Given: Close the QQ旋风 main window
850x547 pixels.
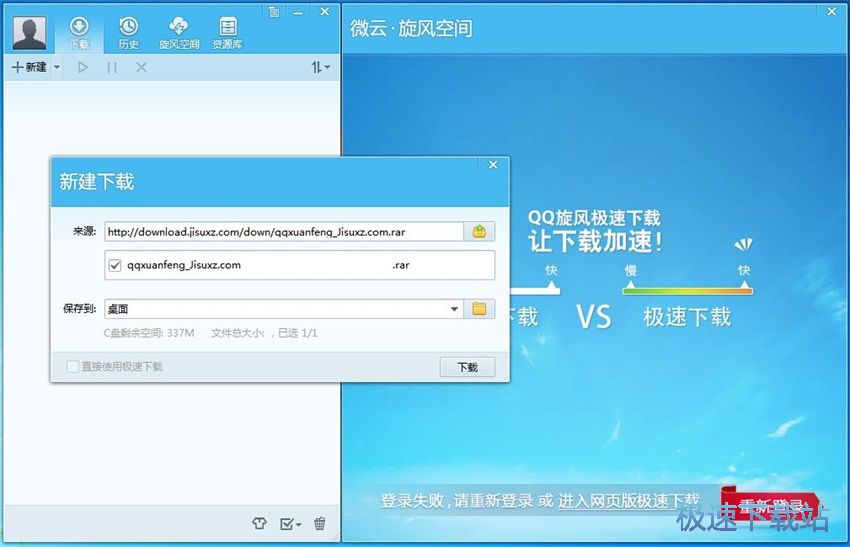Looking at the screenshot, I should [x=324, y=11].
